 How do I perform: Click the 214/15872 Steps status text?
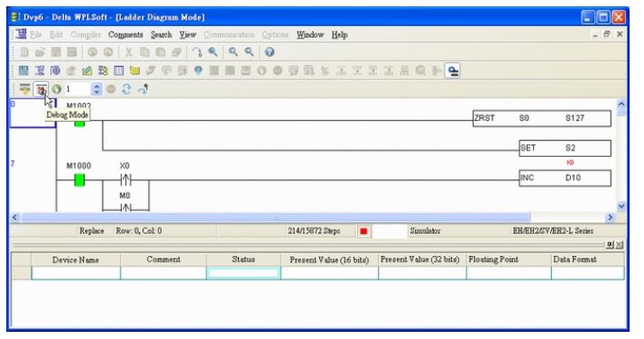pyautogui.click(x=314, y=231)
